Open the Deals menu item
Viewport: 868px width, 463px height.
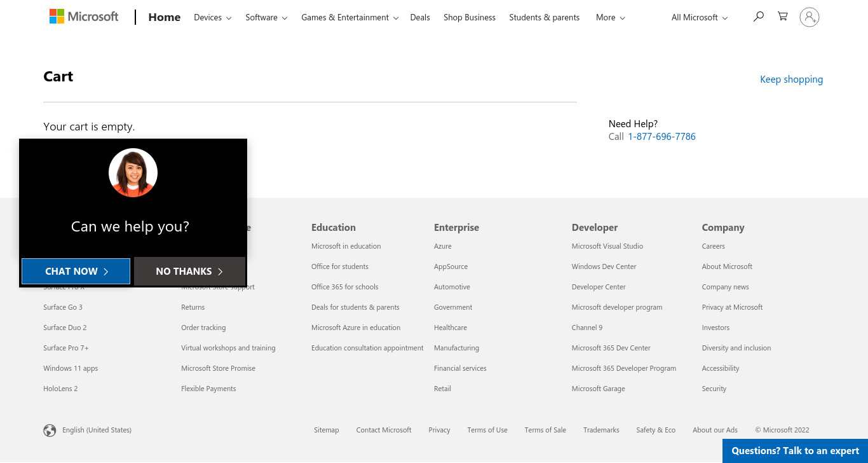[x=420, y=18]
